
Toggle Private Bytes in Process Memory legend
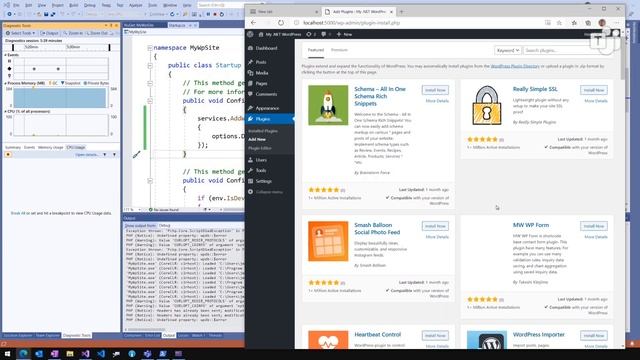[96, 83]
